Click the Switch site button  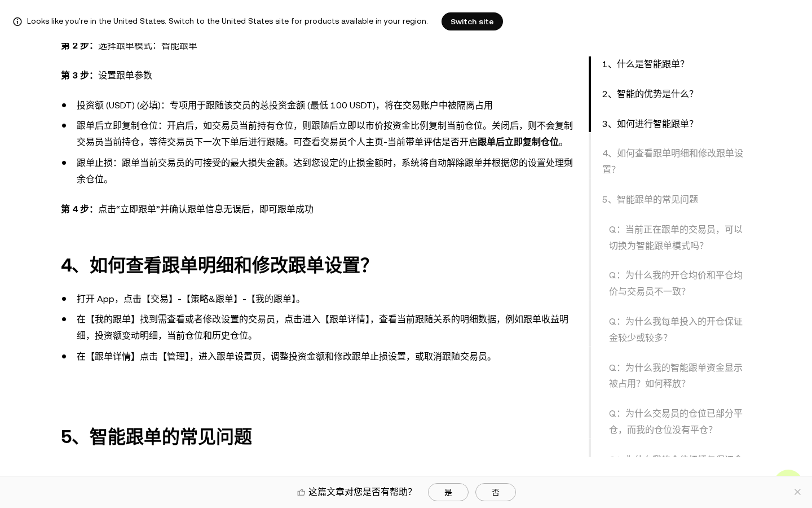(472, 21)
